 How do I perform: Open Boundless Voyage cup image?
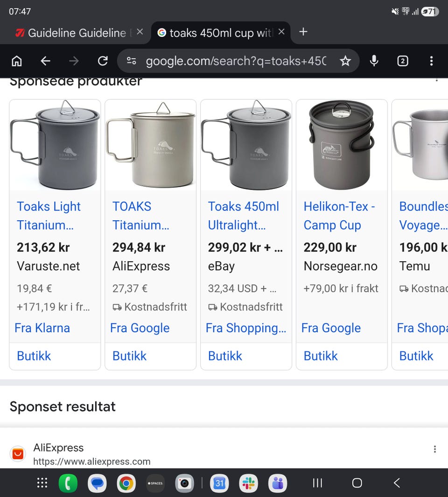[420, 145]
